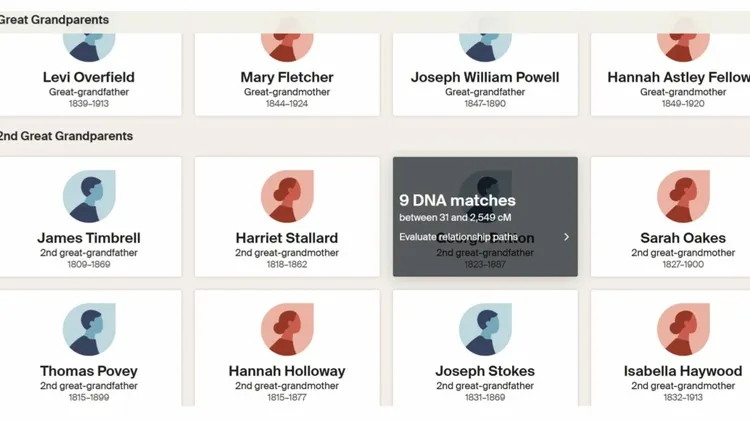Viewport: 750px width, 421px height.
Task: Click the Isabella Haywood name text
Action: pyautogui.click(x=683, y=371)
